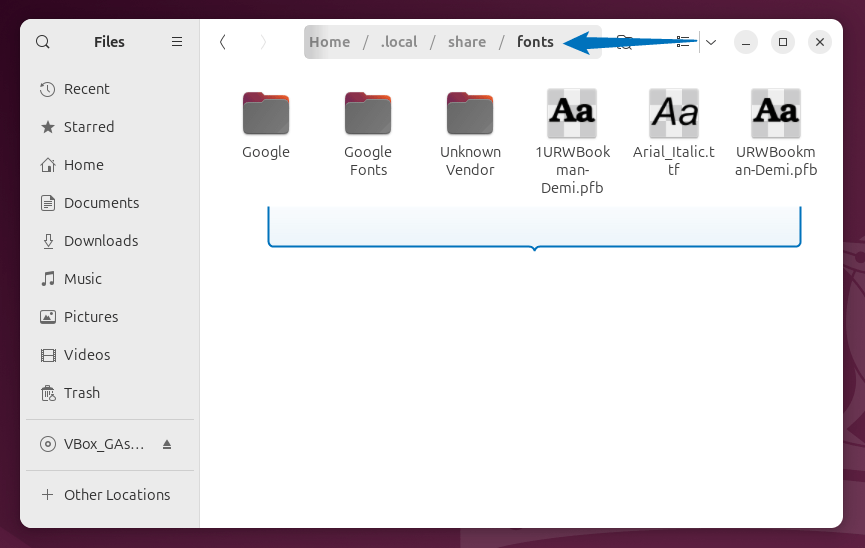
Task: Jump to .local in the path bar
Action: 399,42
